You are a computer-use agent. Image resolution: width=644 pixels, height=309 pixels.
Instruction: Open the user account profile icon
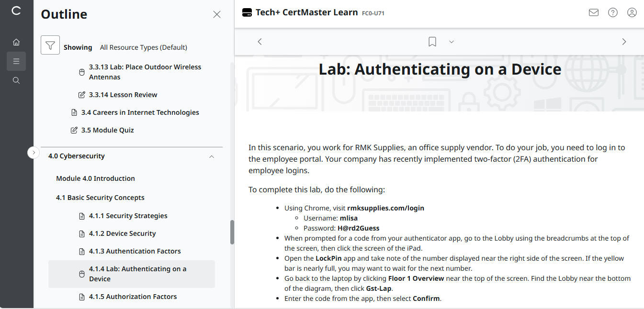point(632,12)
